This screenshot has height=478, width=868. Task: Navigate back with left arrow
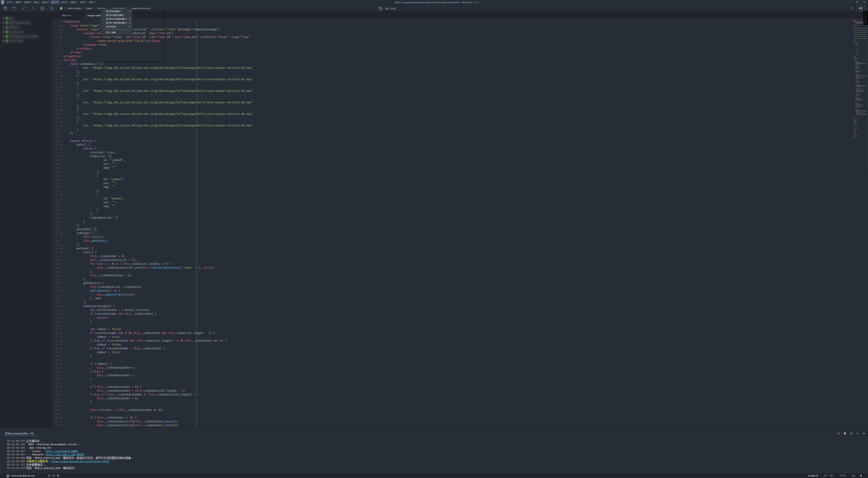24,8
